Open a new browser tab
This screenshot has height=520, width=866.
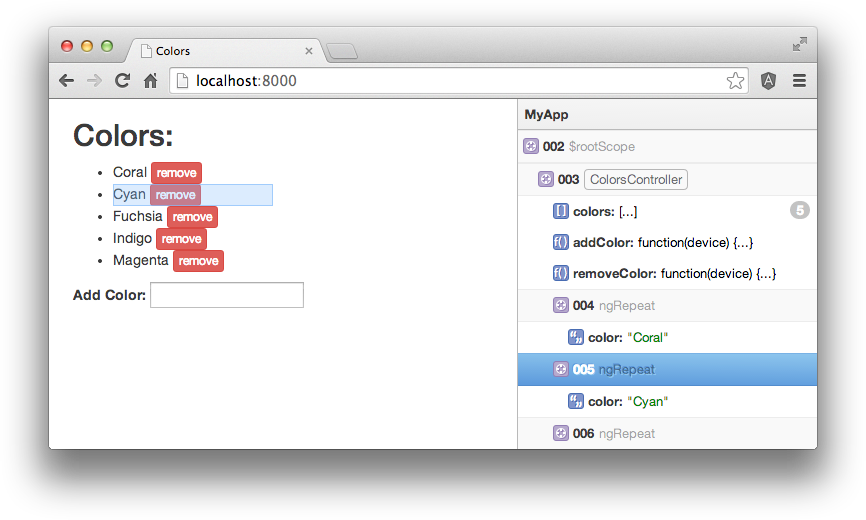342,51
